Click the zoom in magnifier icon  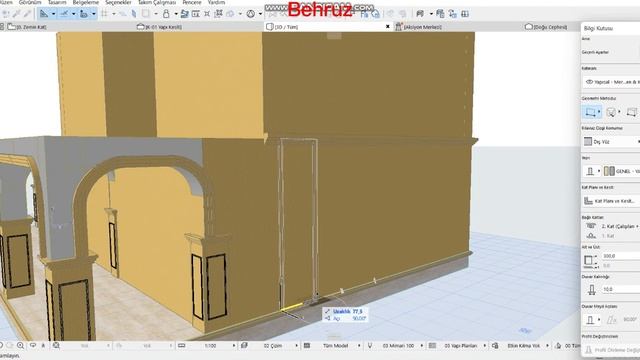(20, 346)
